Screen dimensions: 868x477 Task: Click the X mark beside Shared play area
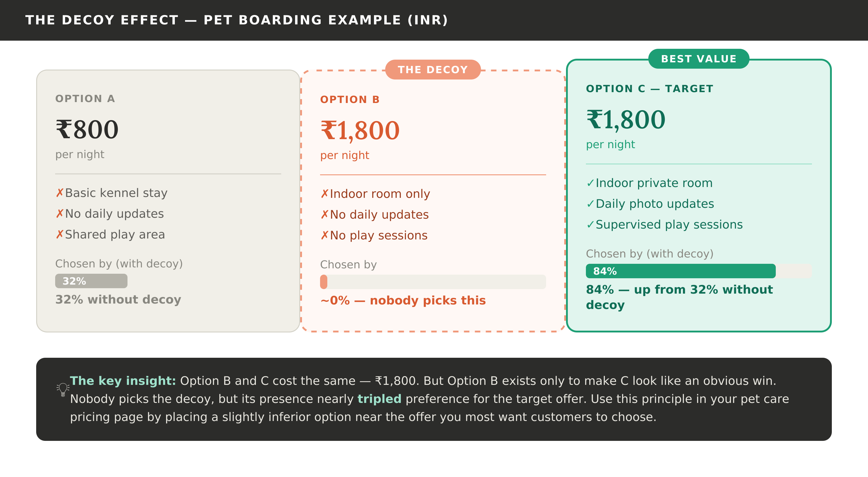point(60,234)
